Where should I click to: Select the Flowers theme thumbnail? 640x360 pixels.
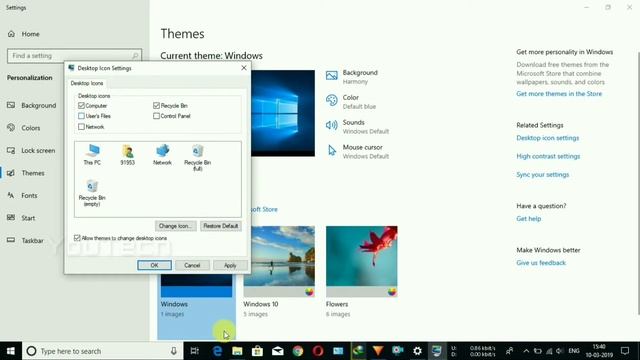[x=362, y=261]
